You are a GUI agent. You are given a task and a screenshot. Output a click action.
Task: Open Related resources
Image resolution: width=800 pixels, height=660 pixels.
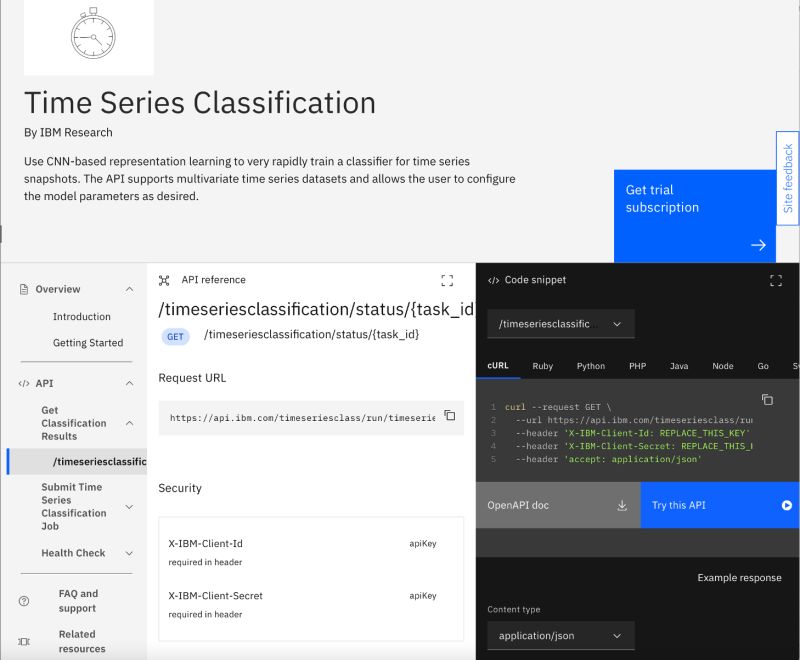click(82, 642)
